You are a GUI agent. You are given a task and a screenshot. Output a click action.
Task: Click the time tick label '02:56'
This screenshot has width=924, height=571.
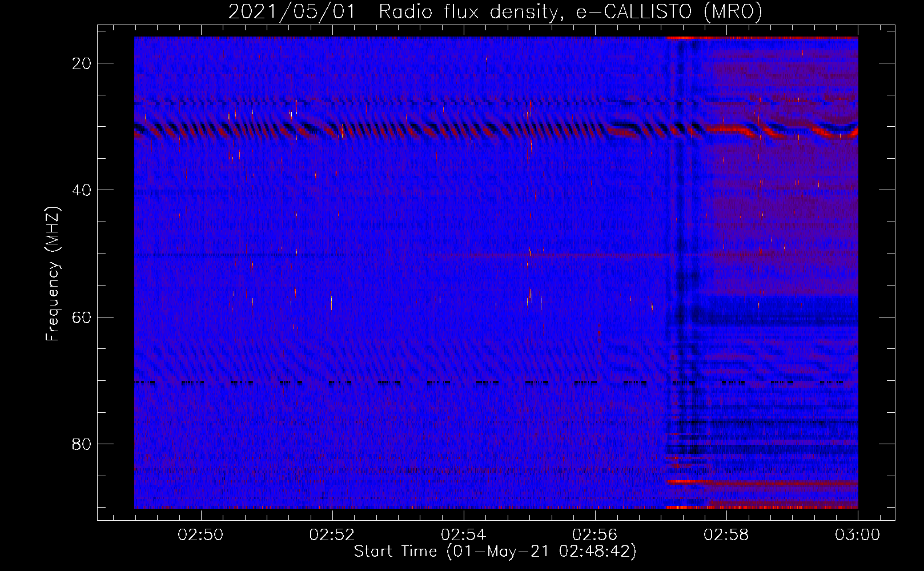coord(595,535)
